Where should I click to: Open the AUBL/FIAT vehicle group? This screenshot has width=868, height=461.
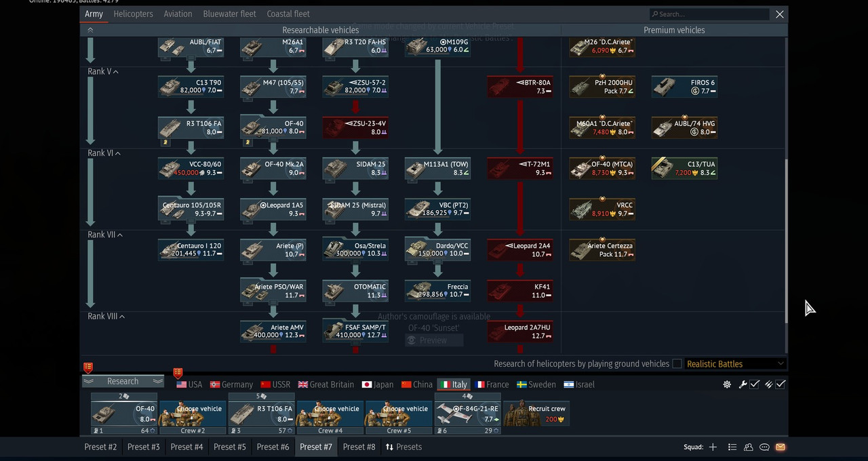191,46
